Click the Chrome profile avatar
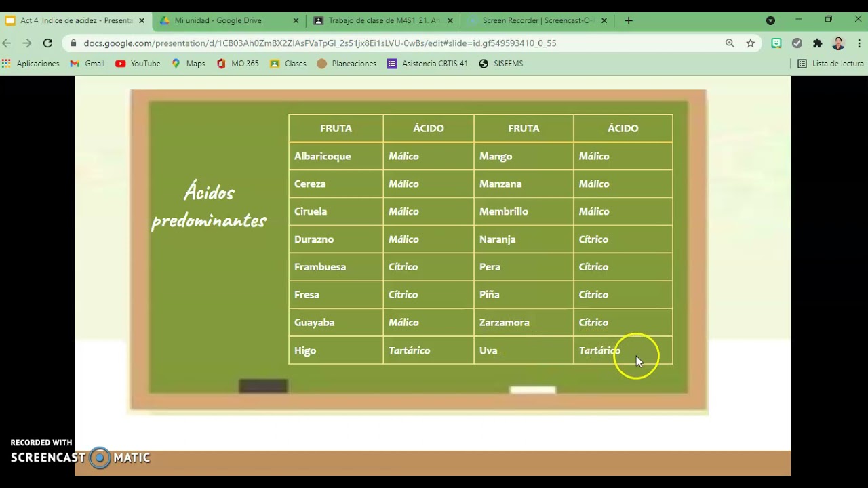Viewport: 868px width, 488px height. click(x=838, y=43)
